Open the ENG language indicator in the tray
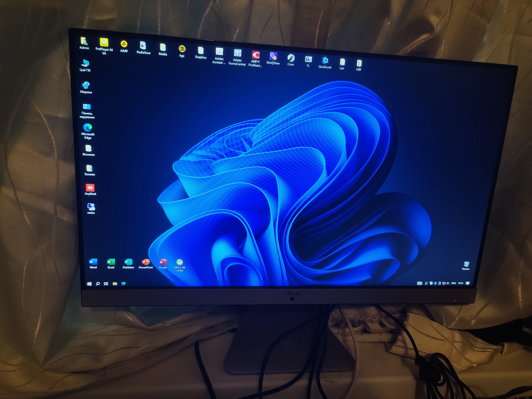 coord(454,283)
